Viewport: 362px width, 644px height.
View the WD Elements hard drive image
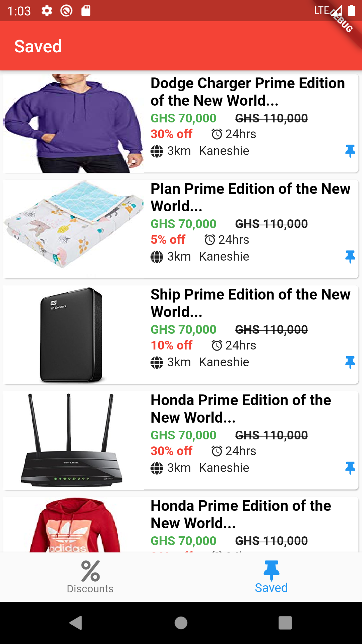tap(74, 335)
